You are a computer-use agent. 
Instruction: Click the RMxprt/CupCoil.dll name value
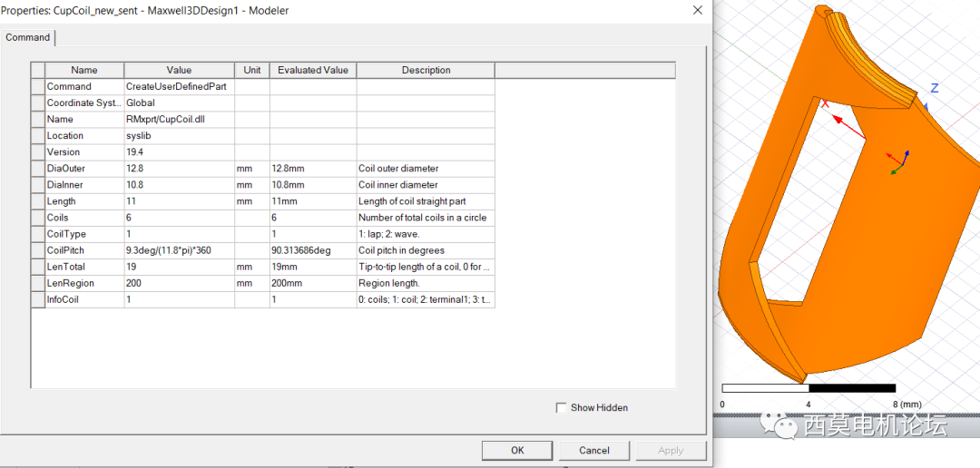[180, 120]
